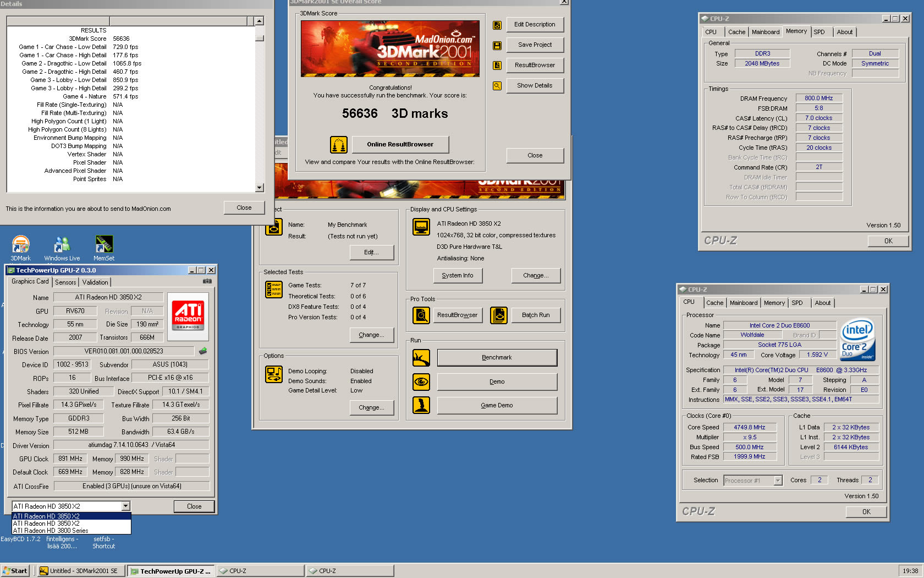Click the Show Details button
Viewport: 924px width, 578px height.
coord(535,86)
